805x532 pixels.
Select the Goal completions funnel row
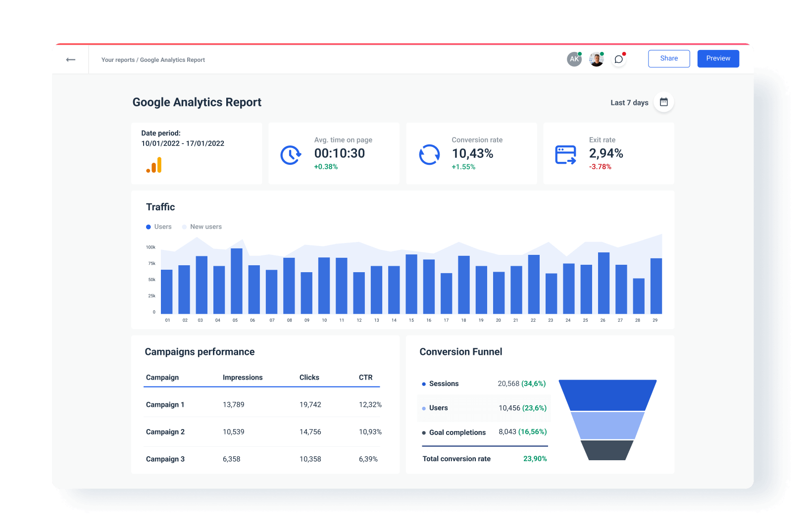(x=484, y=432)
